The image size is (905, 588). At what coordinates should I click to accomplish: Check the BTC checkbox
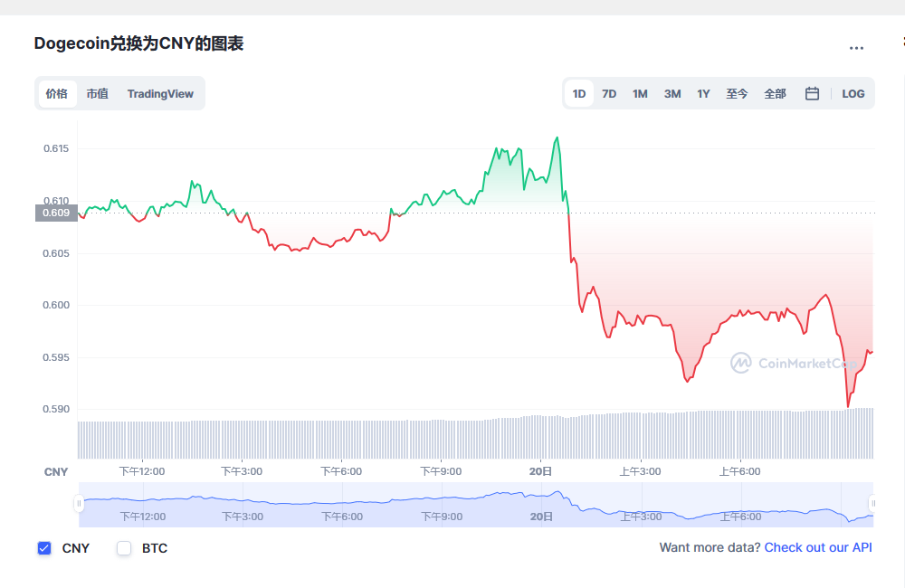coord(124,548)
